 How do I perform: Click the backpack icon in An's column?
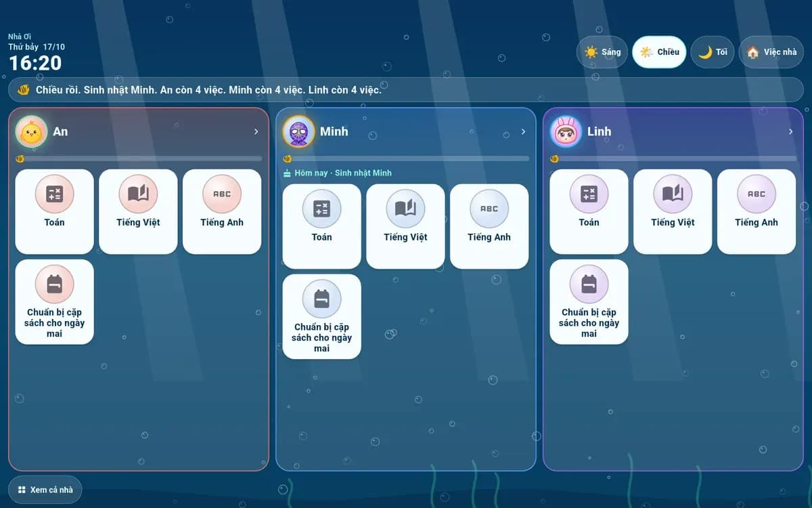click(54, 284)
